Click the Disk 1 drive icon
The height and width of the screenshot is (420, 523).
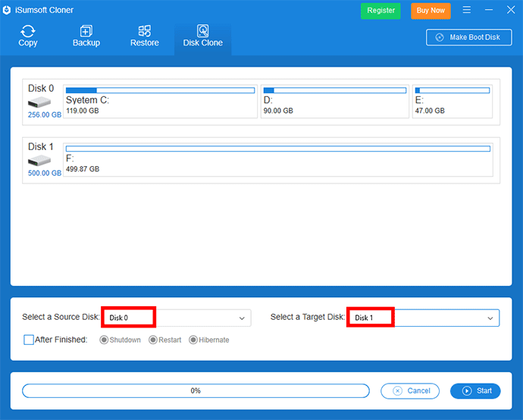pyautogui.click(x=40, y=161)
